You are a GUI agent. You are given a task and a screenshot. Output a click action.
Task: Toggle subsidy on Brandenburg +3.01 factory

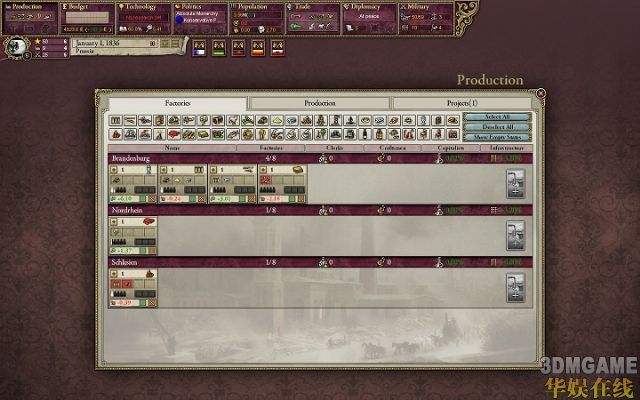pos(242,199)
